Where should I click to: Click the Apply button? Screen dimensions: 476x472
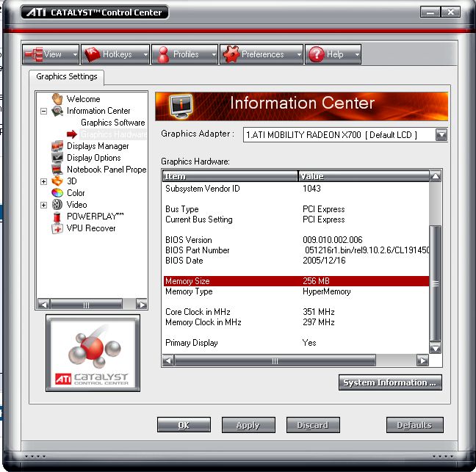(248, 425)
